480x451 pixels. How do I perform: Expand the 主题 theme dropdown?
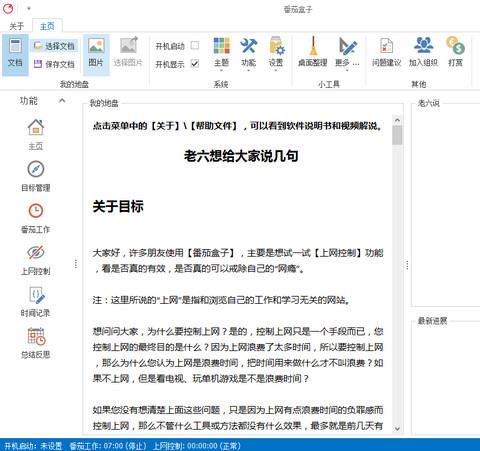click(221, 53)
